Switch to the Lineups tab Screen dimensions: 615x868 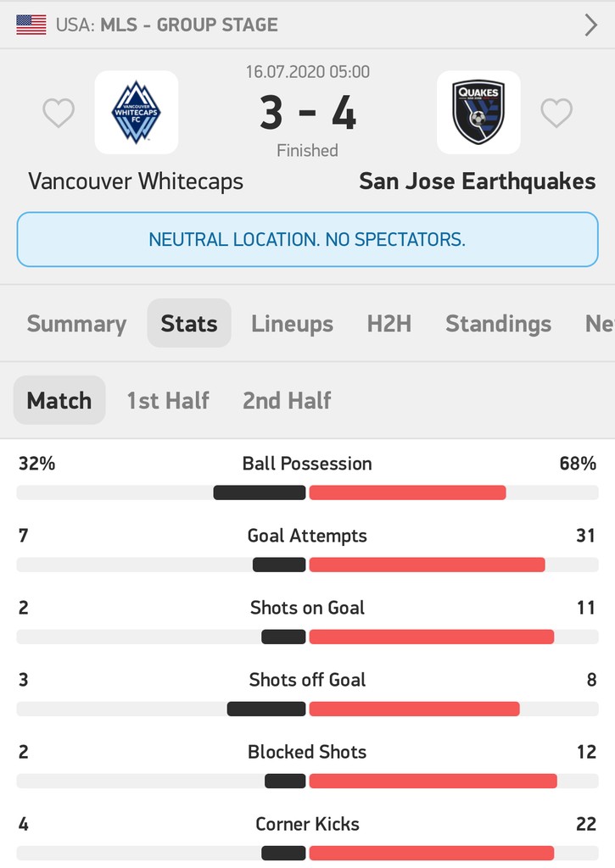tap(292, 324)
